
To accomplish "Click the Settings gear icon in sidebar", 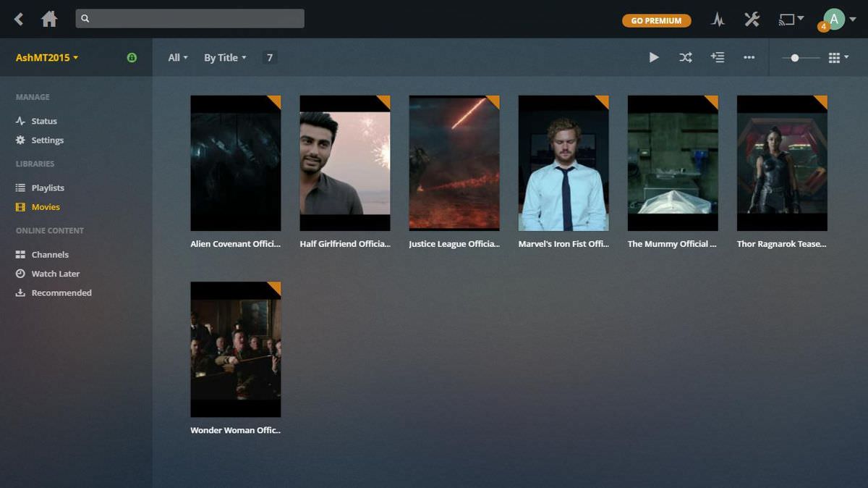I will pyautogui.click(x=20, y=140).
